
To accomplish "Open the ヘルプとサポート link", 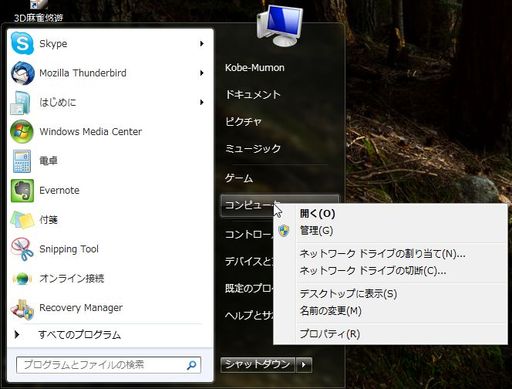I will click(x=249, y=315).
